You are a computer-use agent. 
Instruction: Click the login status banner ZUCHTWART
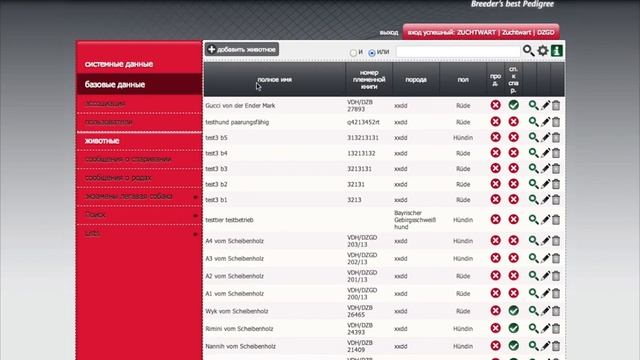pos(481,32)
